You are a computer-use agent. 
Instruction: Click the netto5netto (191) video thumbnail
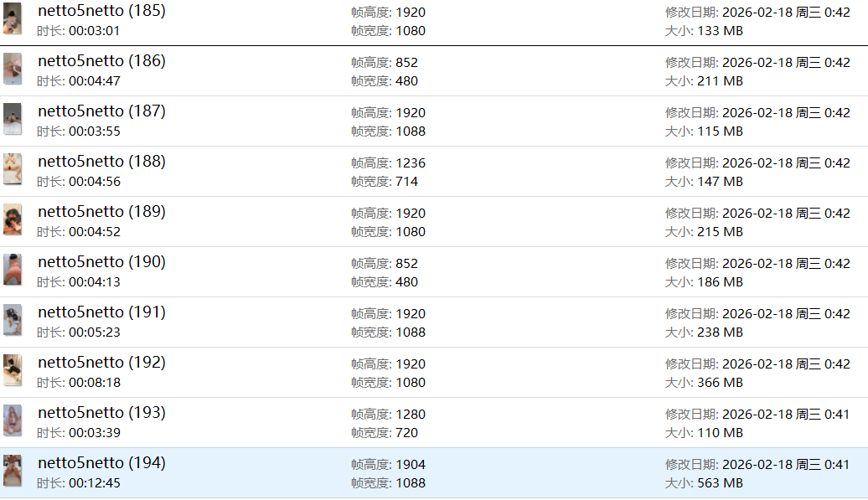click(x=13, y=320)
